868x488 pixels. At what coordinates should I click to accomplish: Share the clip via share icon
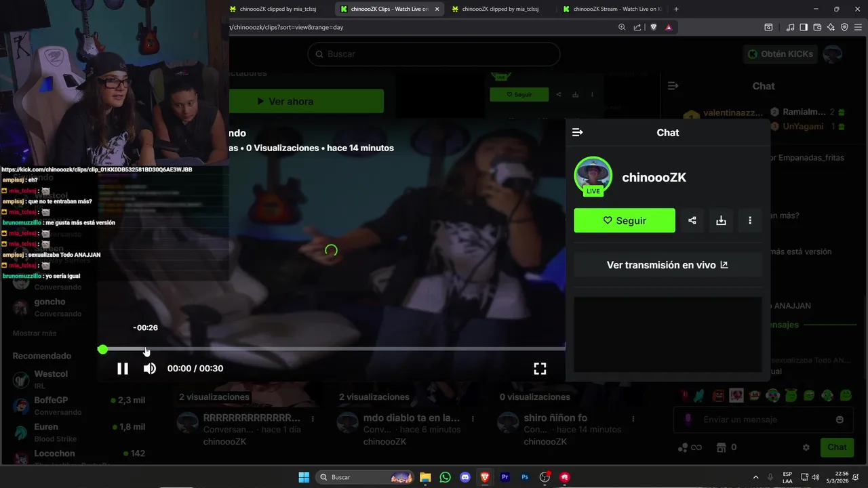click(x=692, y=220)
